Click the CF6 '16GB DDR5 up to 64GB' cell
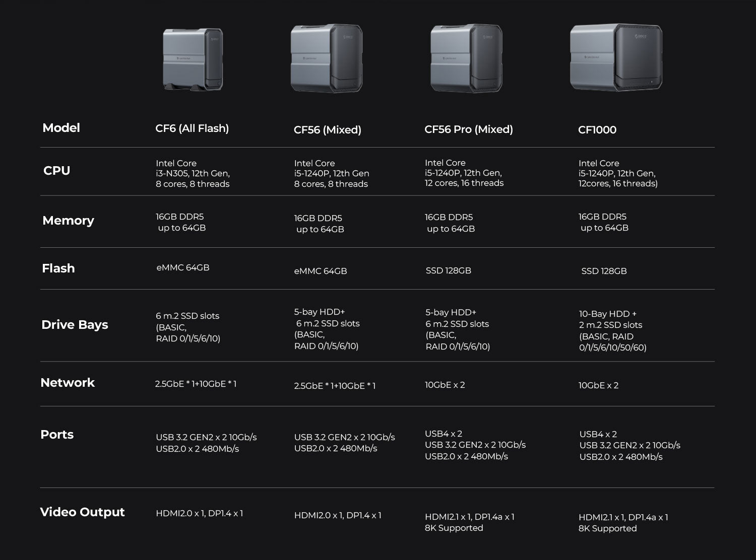 pyautogui.click(x=180, y=222)
